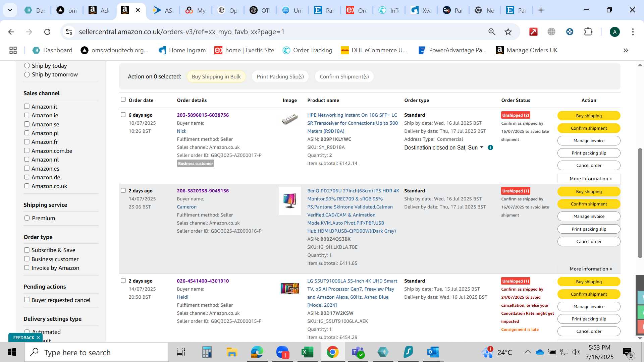
Task: Open the tab search dropdown arrow
Action: 10,10
